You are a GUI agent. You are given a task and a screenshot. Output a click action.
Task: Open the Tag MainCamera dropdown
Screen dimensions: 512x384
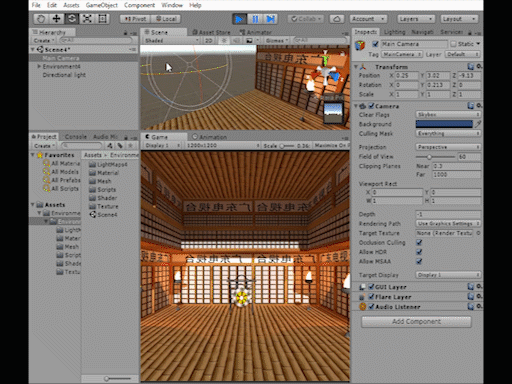[402, 54]
